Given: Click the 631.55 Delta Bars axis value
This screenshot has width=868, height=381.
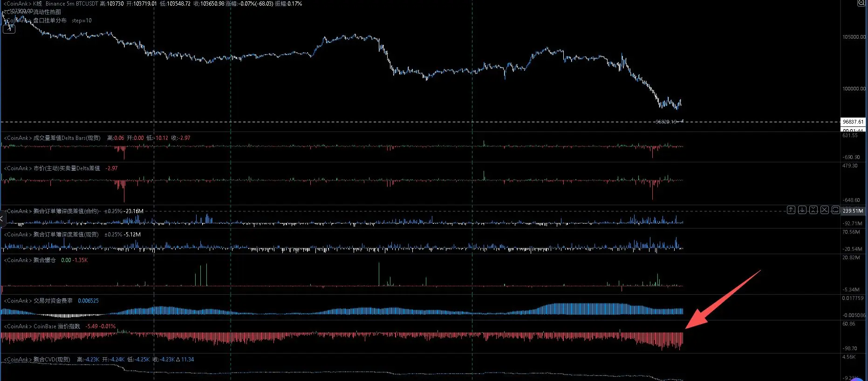Looking at the screenshot, I should [x=850, y=135].
